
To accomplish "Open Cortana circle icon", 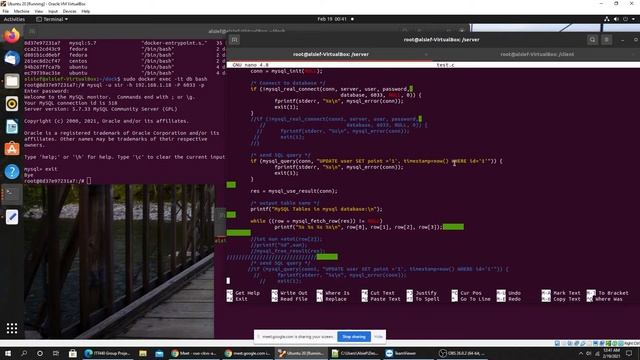I will pyautogui.click(x=40, y=353).
